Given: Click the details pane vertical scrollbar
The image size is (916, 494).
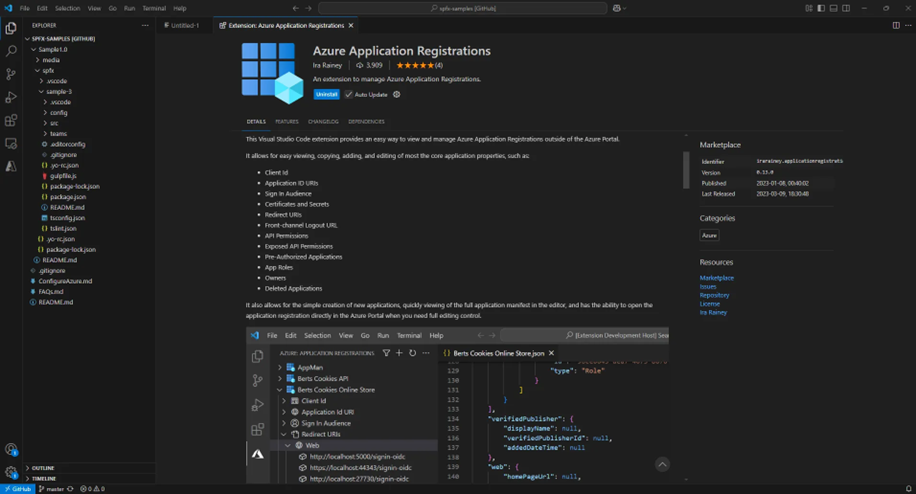Looking at the screenshot, I should pyautogui.click(x=686, y=170).
